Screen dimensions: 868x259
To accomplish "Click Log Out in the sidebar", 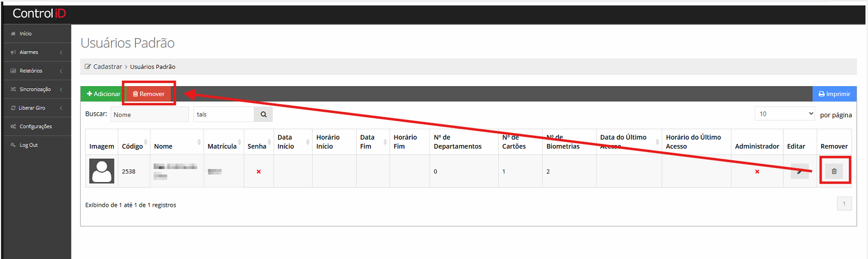I will (x=28, y=145).
